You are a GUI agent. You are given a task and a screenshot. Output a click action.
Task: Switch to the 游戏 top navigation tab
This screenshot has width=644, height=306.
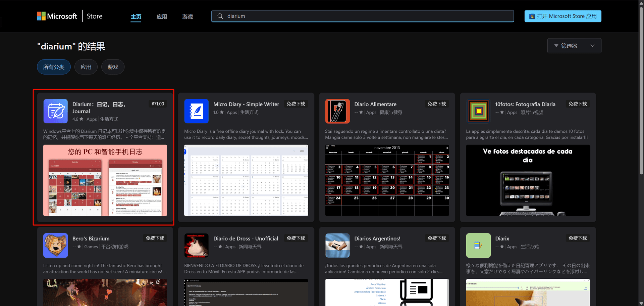click(187, 16)
